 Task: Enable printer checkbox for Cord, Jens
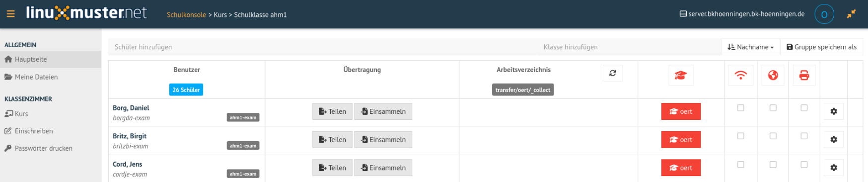click(x=804, y=164)
